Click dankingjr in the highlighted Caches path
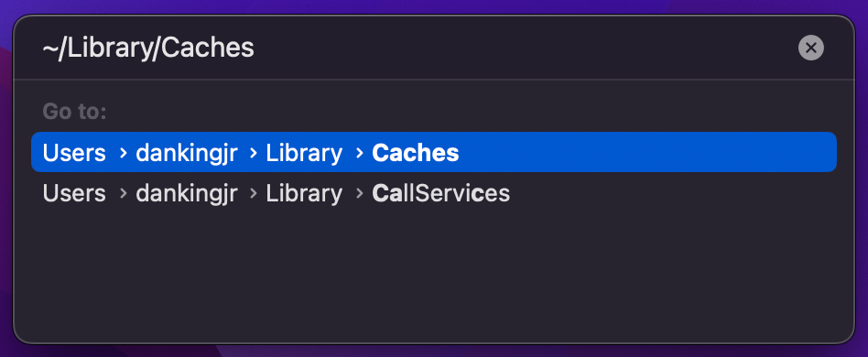 [187, 153]
